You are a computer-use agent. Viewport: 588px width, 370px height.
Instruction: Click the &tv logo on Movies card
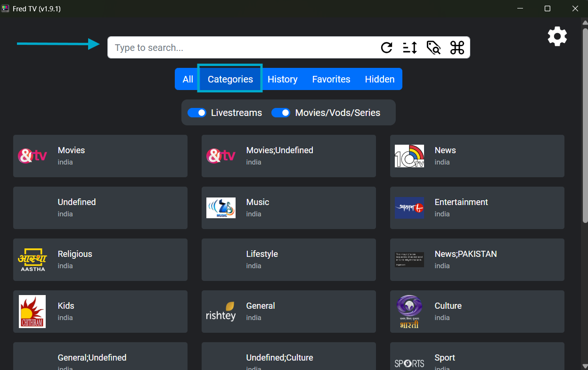33,156
